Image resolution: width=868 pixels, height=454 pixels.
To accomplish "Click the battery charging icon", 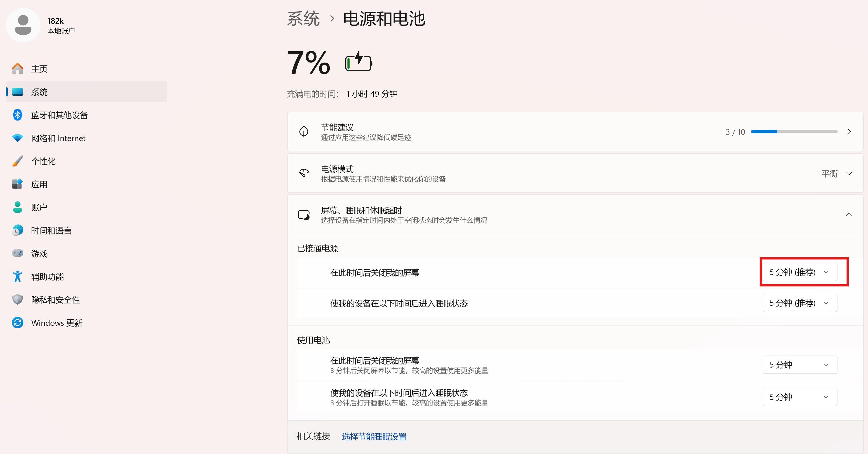I will tap(359, 61).
